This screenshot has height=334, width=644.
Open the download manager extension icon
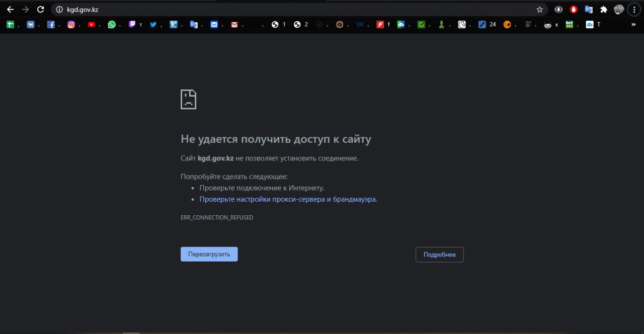click(x=558, y=9)
